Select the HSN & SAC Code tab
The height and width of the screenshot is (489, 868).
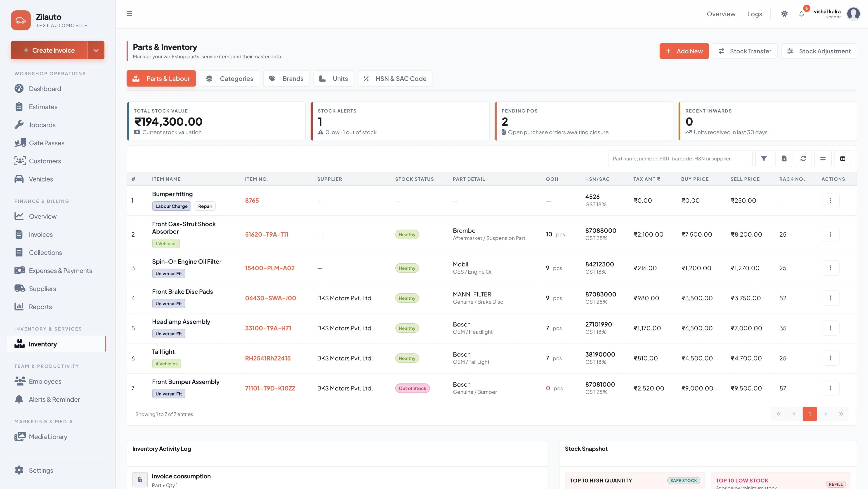point(395,78)
